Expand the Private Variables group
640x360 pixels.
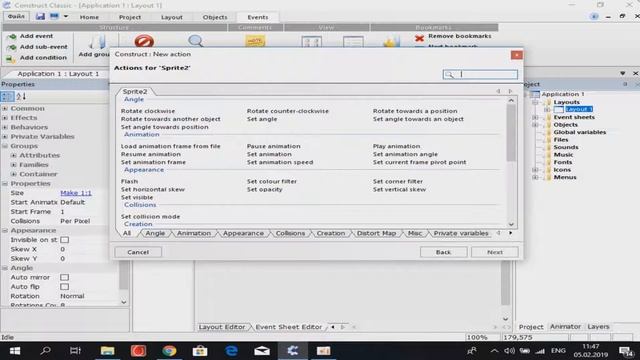(x=5, y=136)
